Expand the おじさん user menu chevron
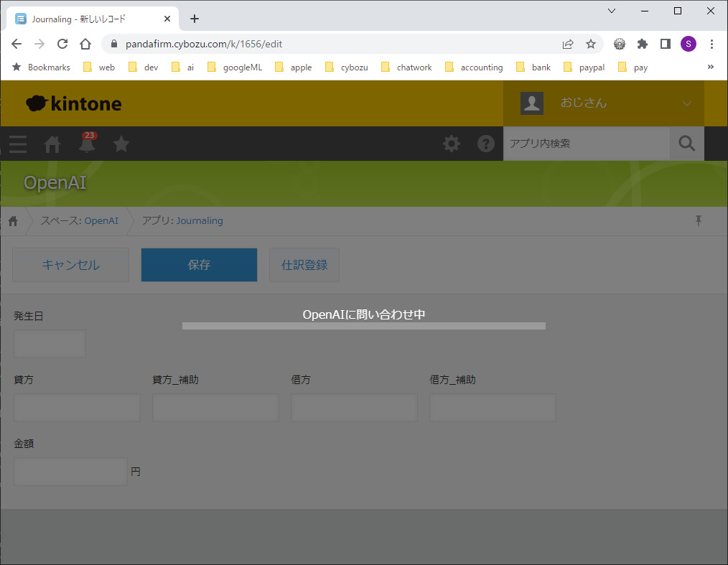The height and width of the screenshot is (565, 728). (686, 103)
